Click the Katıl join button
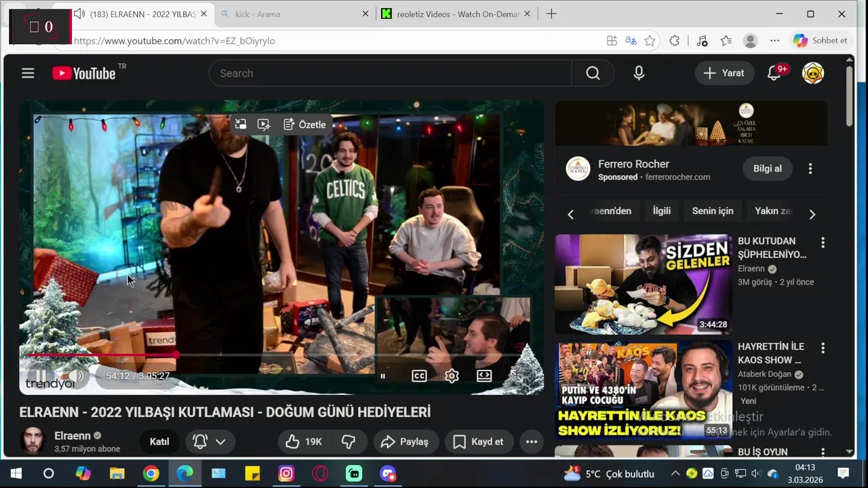Viewport: 868px width, 488px height. [159, 442]
